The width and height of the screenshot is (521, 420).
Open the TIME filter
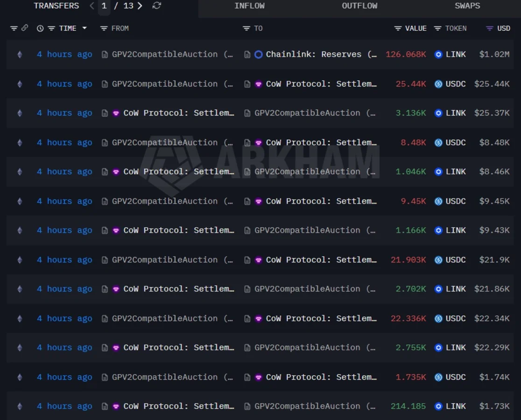click(x=51, y=28)
